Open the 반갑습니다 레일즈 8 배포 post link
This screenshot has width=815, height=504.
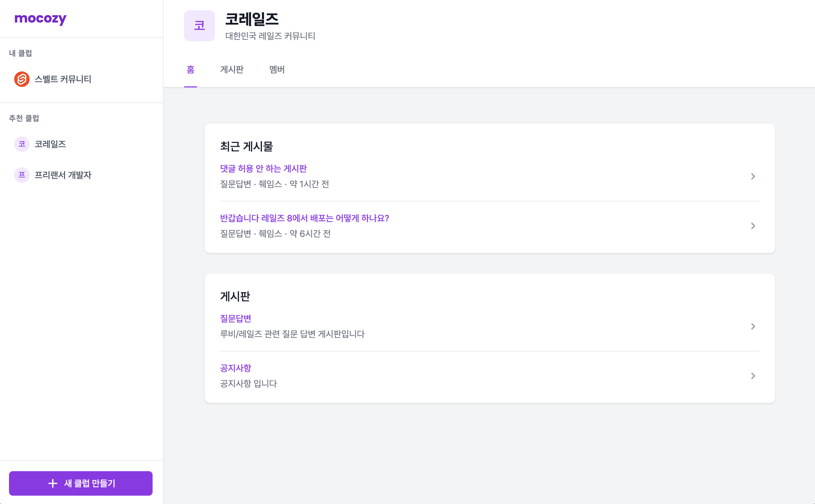tap(304, 218)
